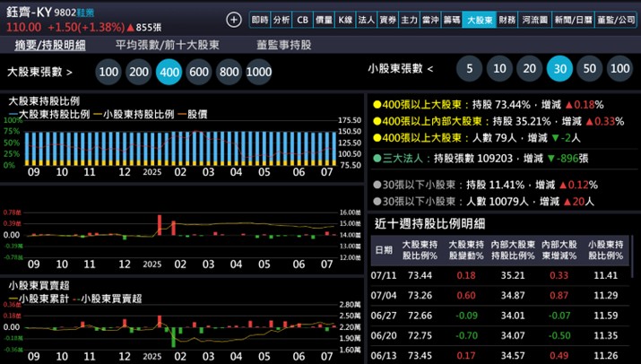Click the 小股東持股比例 legend item
The height and width of the screenshot is (364, 641).
(134, 114)
